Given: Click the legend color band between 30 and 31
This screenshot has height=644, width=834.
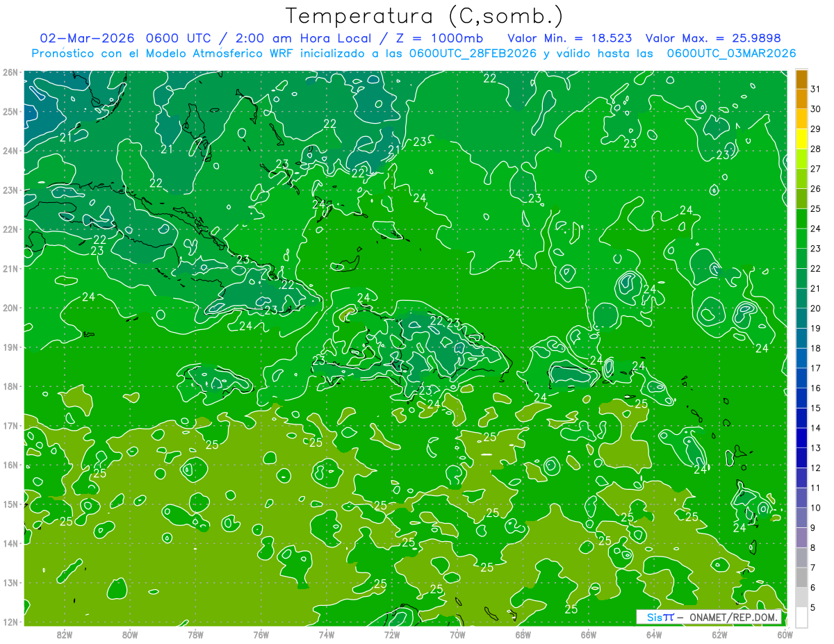Looking at the screenshot, I should tap(801, 99).
